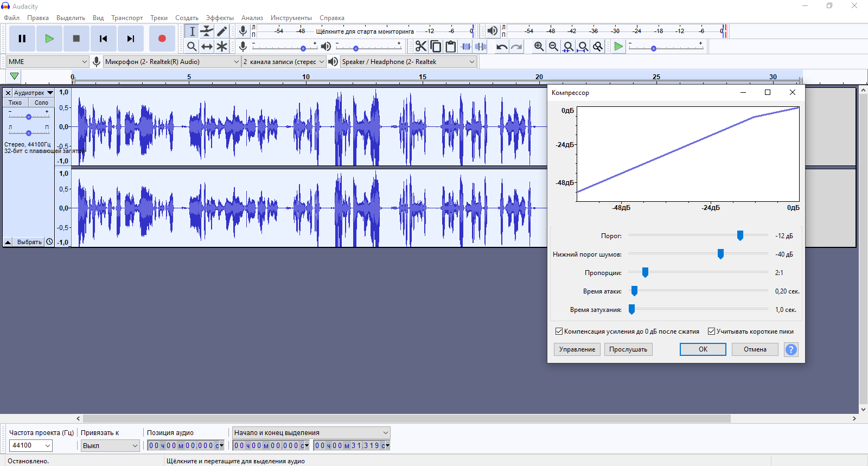868x466 pixels.
Task: Open the Speaker / Headphone playback device dropdown
Action: [x=409, y=62]
